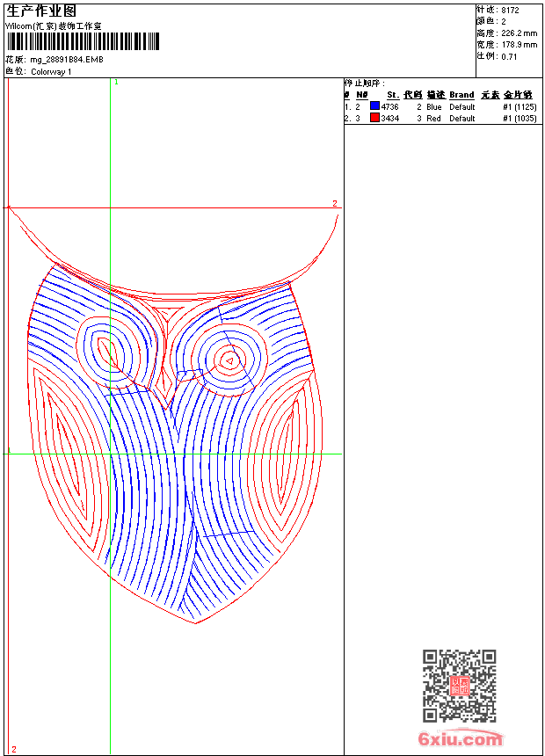Click the red seal inside QR code
The height and width of the screenshot is (756, 545).
[x=459, y=686]
